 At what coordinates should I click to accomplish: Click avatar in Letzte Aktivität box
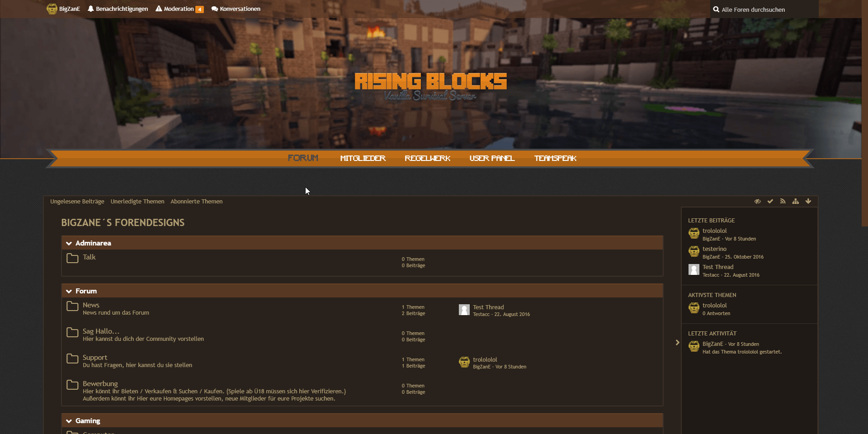tap(694, 346)
